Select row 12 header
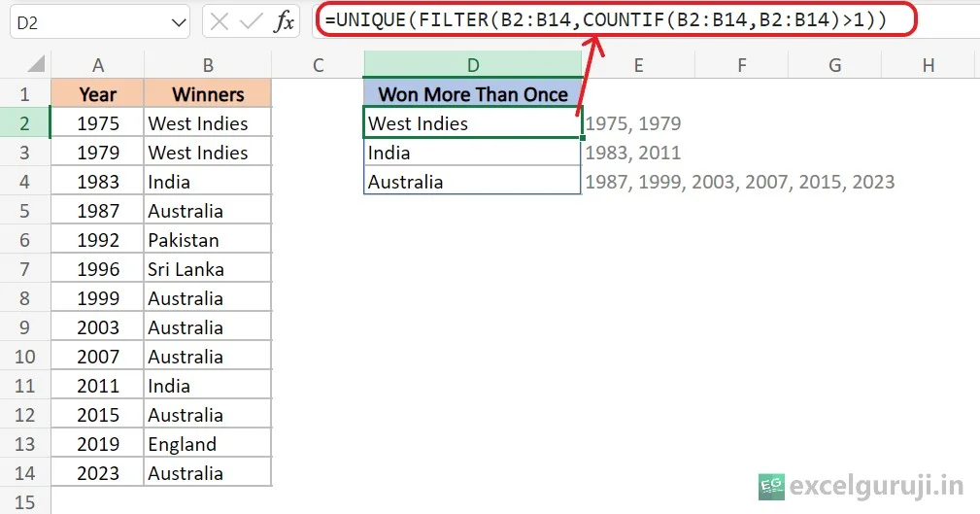This screenshot has height=514, width=980. pos(25,415)
